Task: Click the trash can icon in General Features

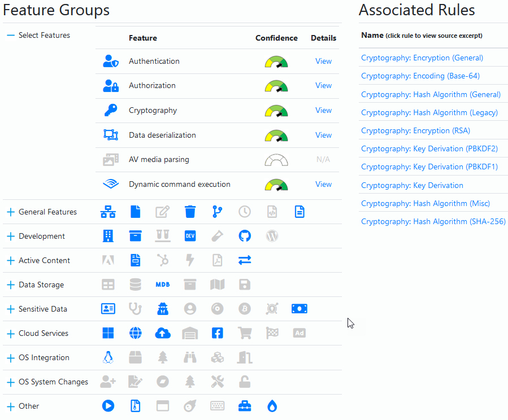Action: pyautogui.click(x=190, y=212)
